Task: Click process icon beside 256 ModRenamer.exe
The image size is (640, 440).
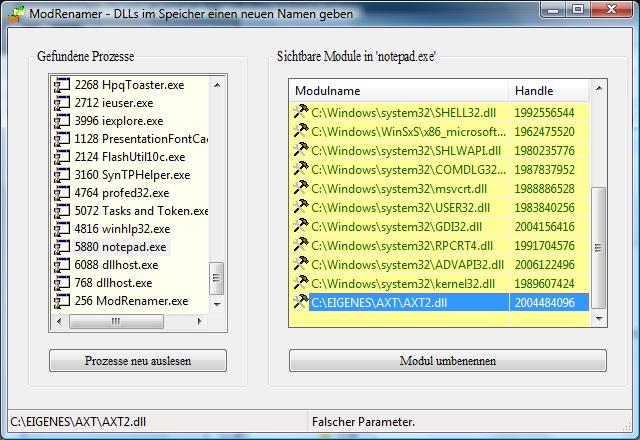Action: 62,300
